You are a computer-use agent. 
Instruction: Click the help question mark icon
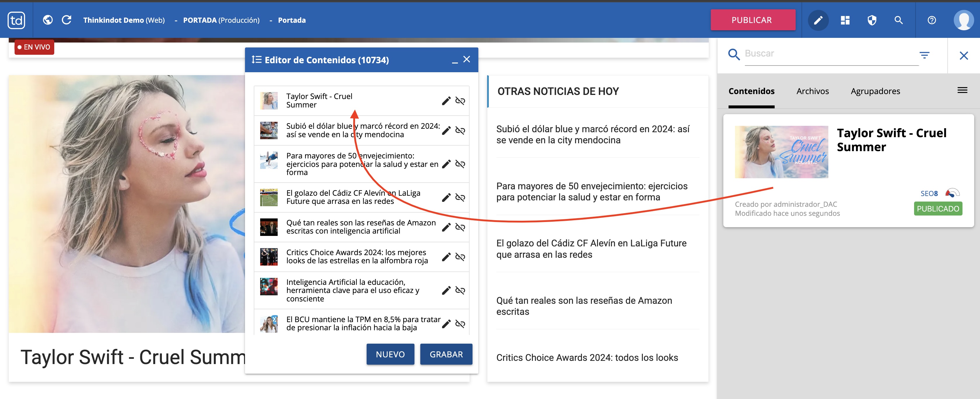click(x=931, y=20)
